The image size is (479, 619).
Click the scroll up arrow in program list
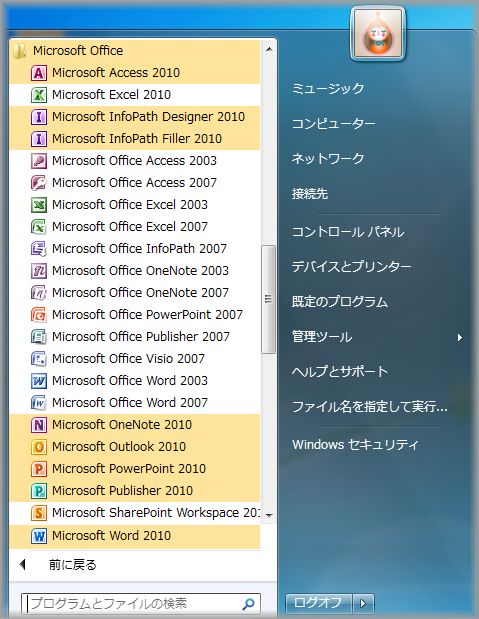pos(269,49)
